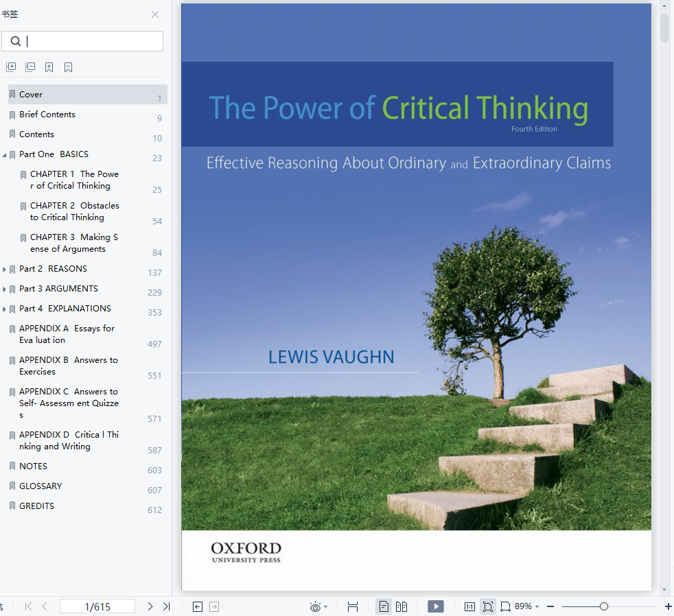The image size is (674, 616).
Task: Expand the Part 2 REASONS bookmark
Action: (4, 270)
